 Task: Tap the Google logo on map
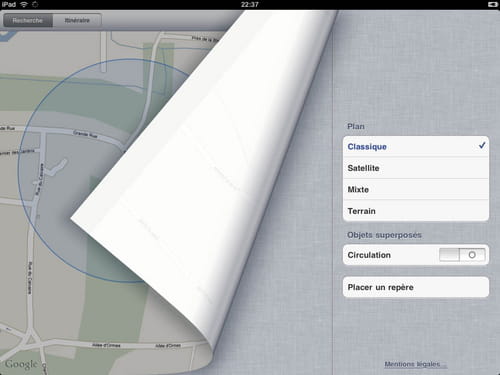pyautogui.click(x=21, y=364)
